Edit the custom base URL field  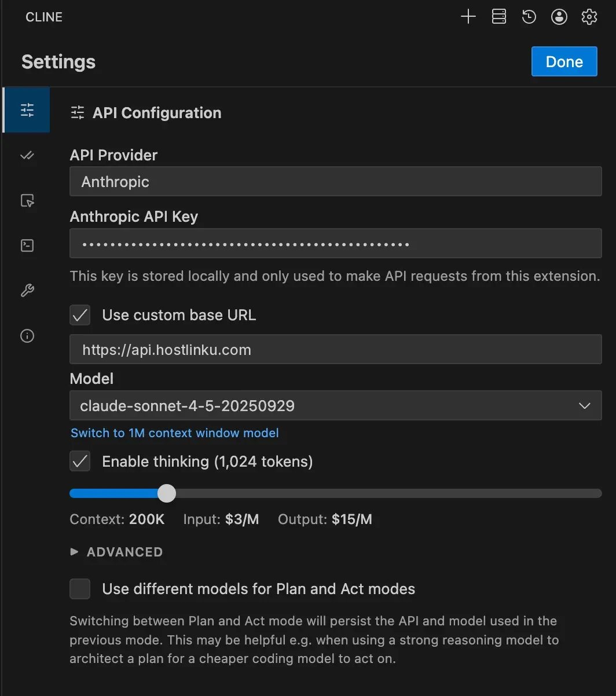tap(335, 349)
